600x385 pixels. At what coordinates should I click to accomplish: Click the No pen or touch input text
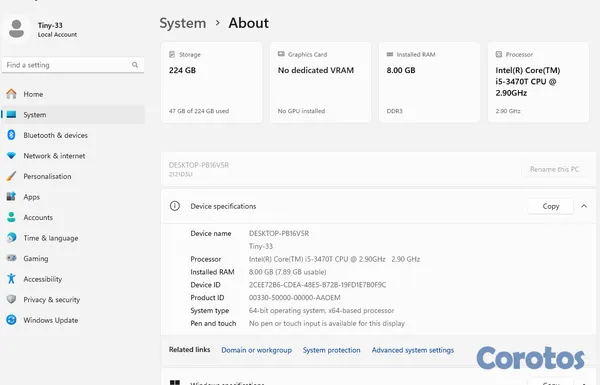[x=327, y=323]
